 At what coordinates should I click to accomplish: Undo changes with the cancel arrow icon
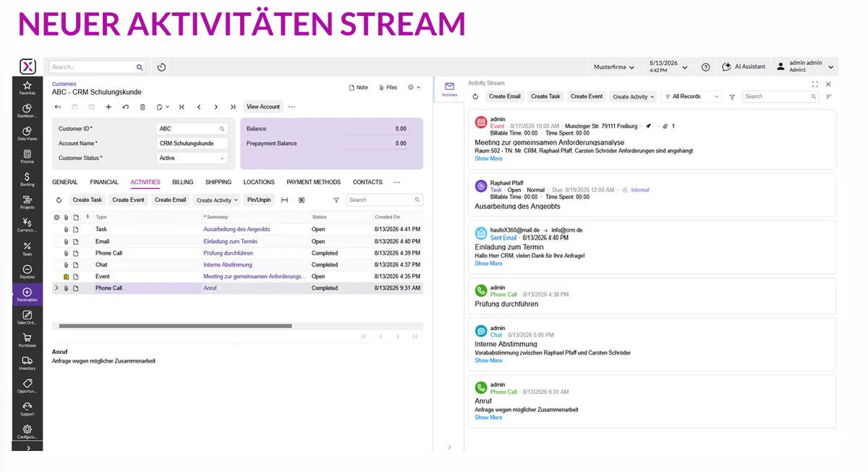[126, 107]
